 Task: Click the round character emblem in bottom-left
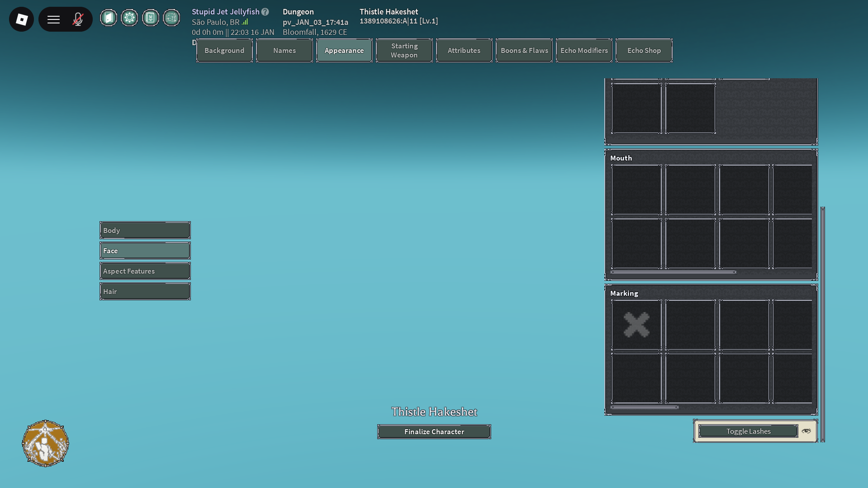click(x=45, y=443)
